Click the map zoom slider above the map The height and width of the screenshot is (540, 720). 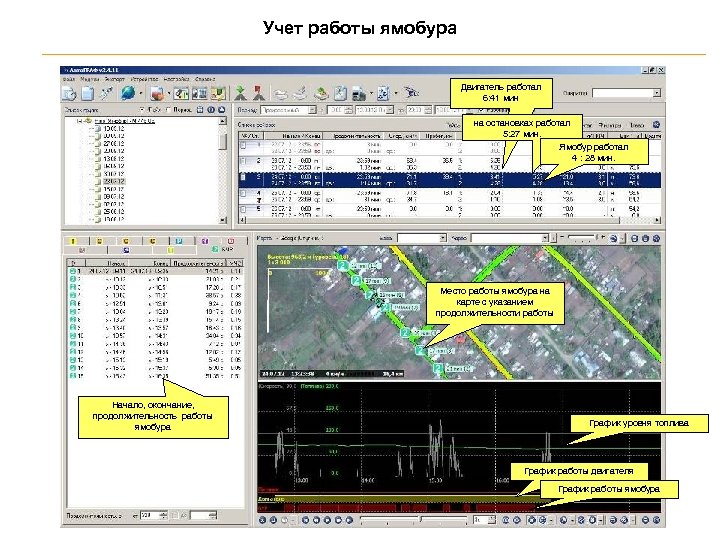(x=582, y=238)
